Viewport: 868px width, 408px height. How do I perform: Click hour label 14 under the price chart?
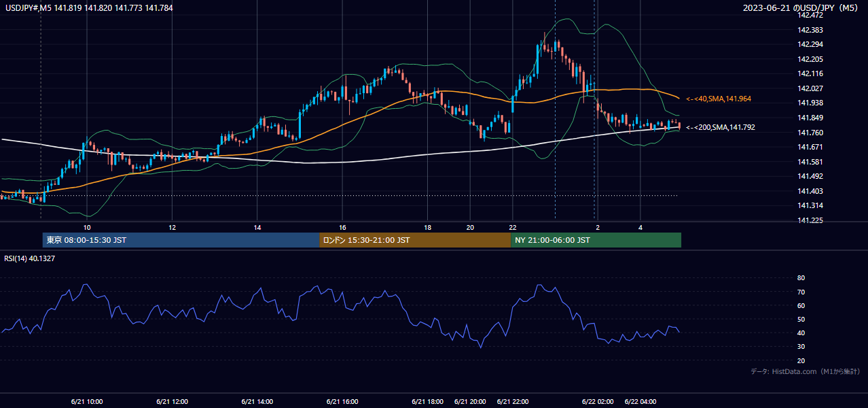257,227
